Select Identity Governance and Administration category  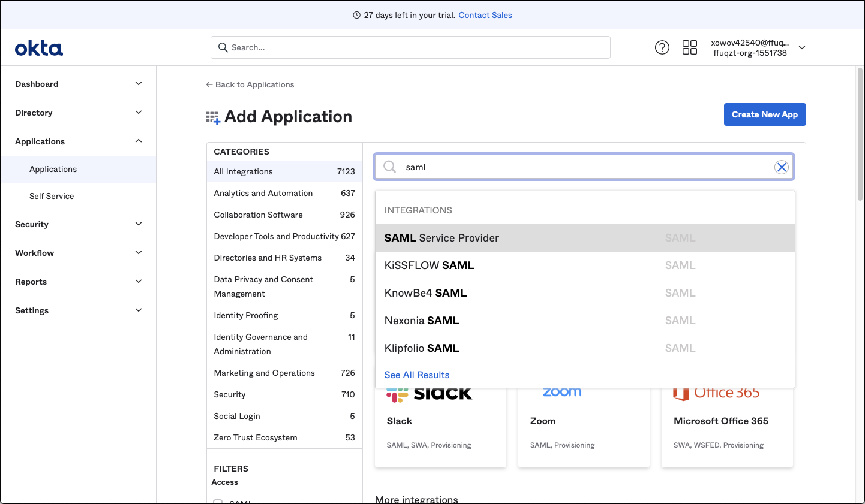tap(284, 344)
